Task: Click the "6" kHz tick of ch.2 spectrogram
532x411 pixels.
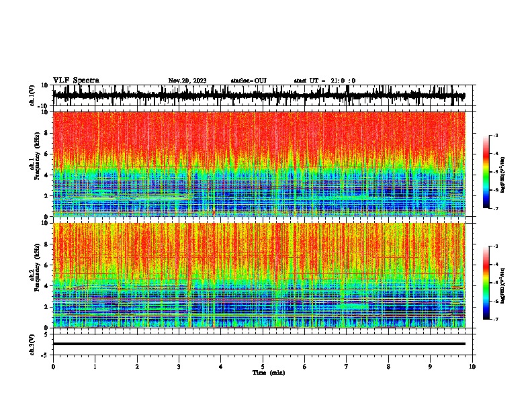Action: coord(48,265)
